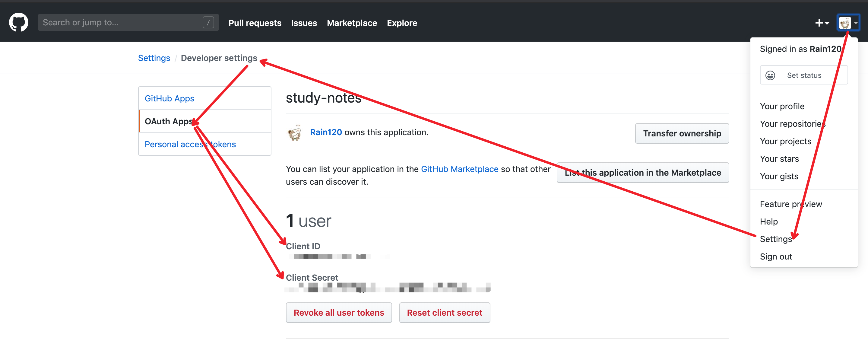Follow the Settings breadcrumb link
Viewport: 868px width, 341px height.
coord(154,58)
